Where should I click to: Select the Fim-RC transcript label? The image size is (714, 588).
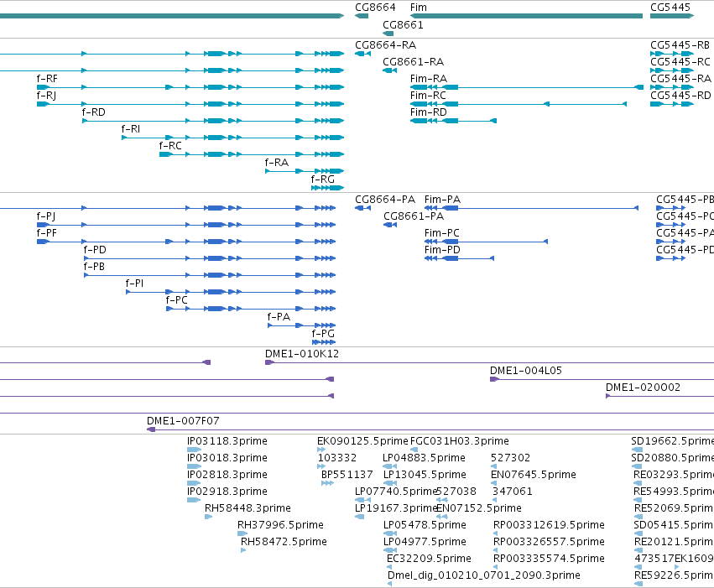(x=428, y=96)
